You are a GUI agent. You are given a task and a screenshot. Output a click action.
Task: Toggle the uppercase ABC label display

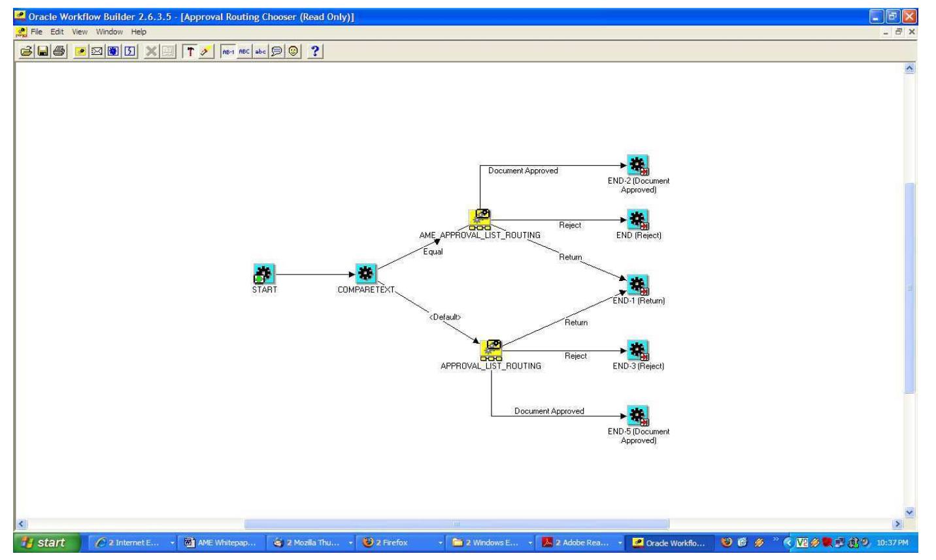(244, 52)
